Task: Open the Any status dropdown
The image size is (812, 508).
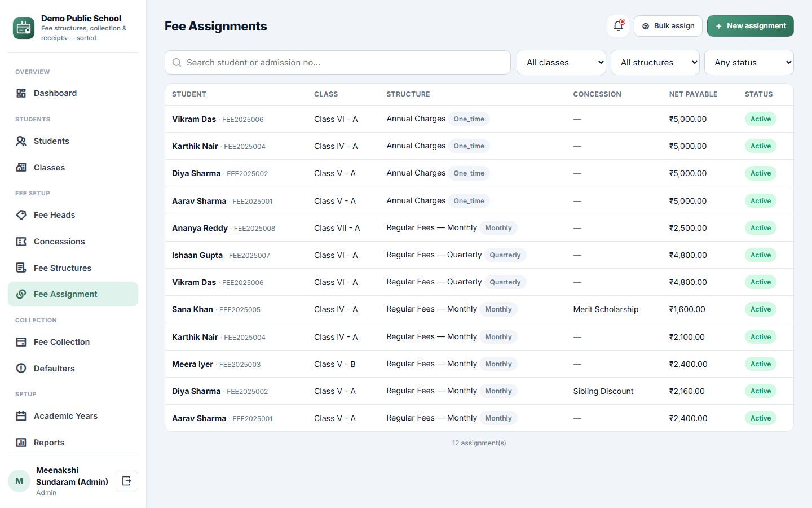Action: tap(749, 63)
